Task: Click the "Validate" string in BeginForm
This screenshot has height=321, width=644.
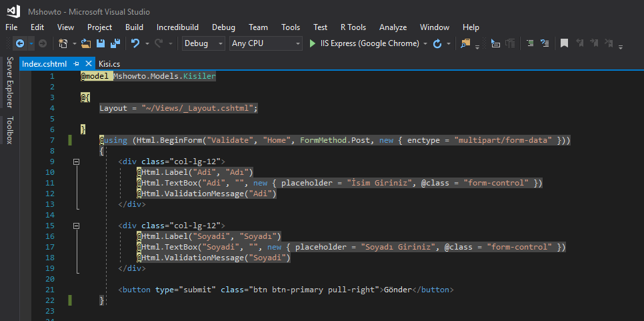Action: pos(230,140)
